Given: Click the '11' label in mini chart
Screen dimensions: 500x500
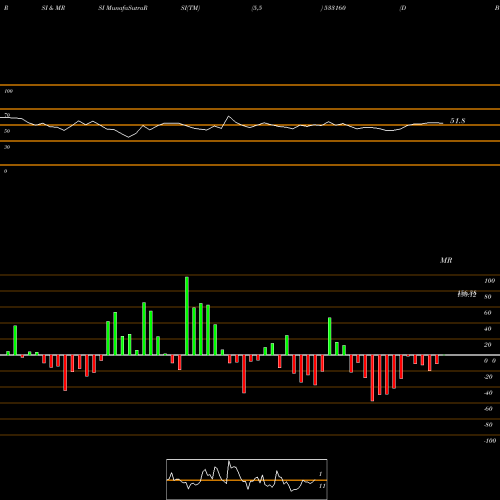Looking at the screenshot, I should pos(322,486).
